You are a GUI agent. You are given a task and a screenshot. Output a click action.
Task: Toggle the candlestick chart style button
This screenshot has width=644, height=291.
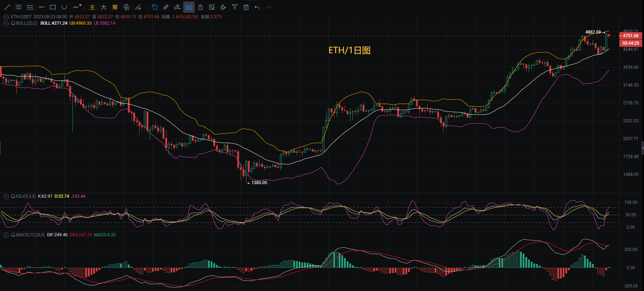(x=189, y=7)
